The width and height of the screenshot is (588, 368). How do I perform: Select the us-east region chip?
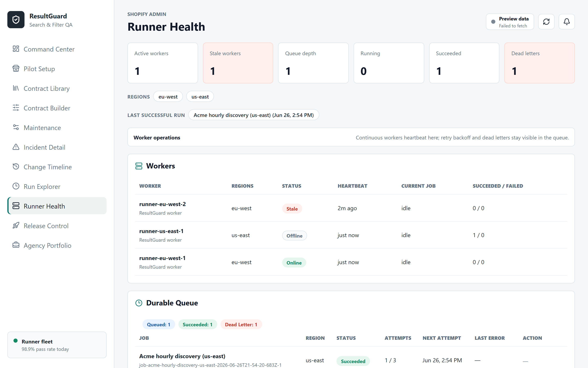(x=200, y=97)
